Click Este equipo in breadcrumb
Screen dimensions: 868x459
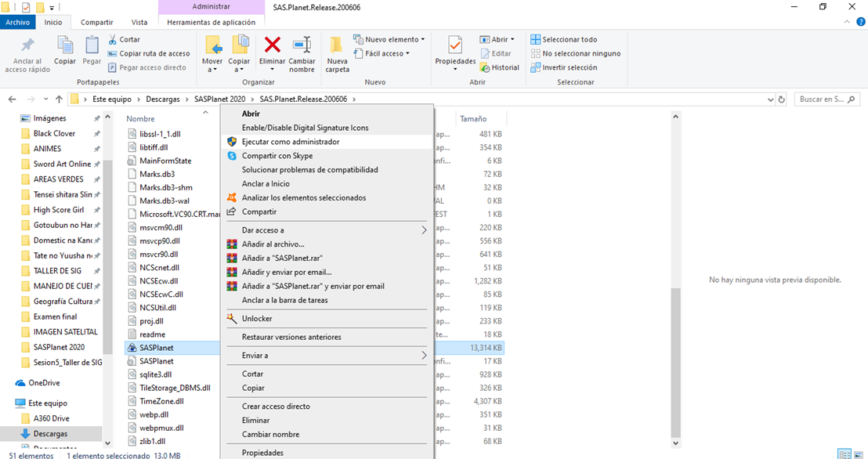coord(112,99)
